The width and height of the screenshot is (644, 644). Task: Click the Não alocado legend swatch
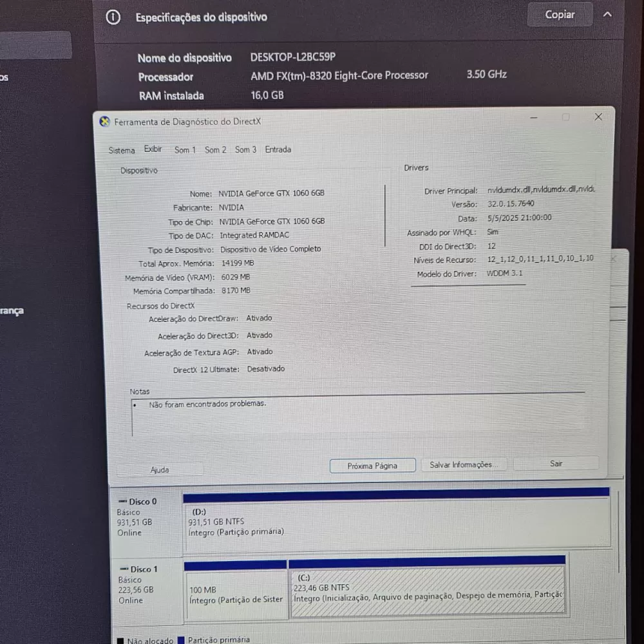pos(120,641)
